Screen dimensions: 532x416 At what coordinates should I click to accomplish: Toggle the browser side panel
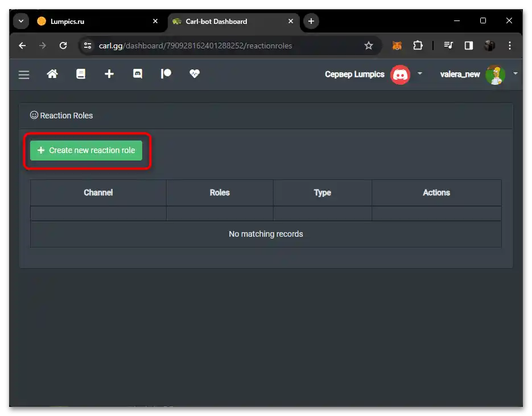[x=468, y=46]
